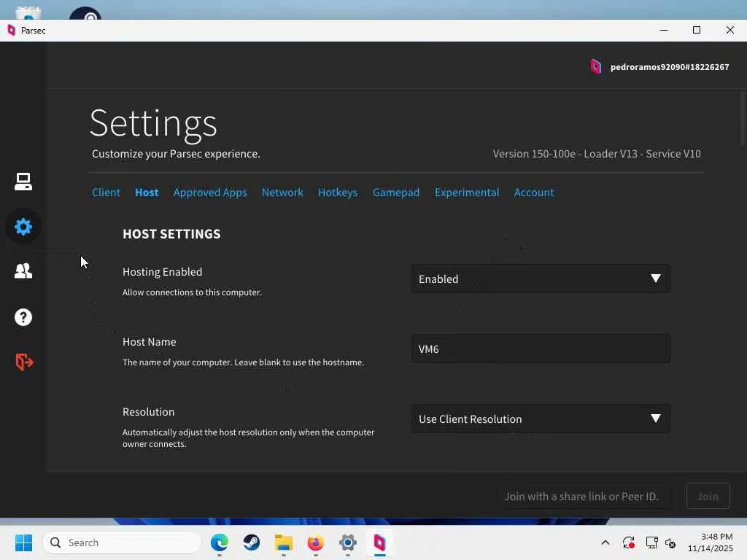747x560 pixels.
Task: Click the Windows taskbar Search box
Action: pyautogui.click(x=122, y=542)
